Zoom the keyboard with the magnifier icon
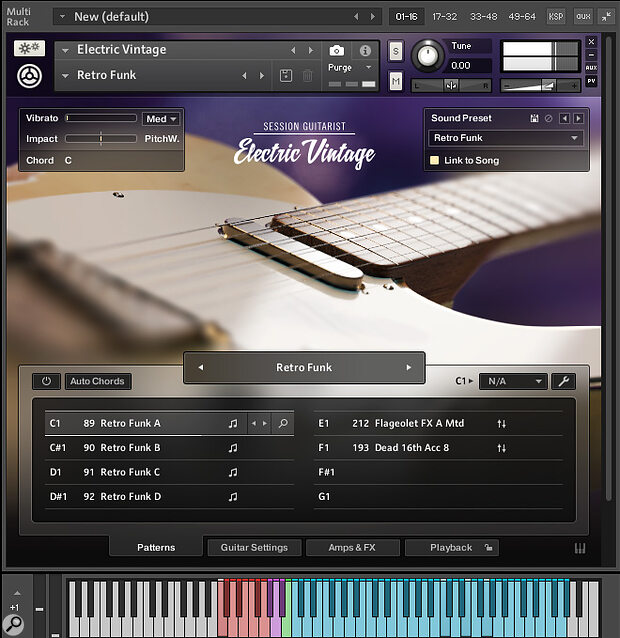 [x=13, y=625]
